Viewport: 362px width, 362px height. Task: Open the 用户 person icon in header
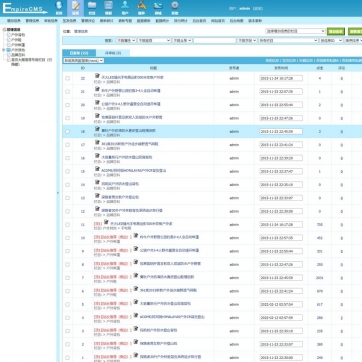point(125,8)
